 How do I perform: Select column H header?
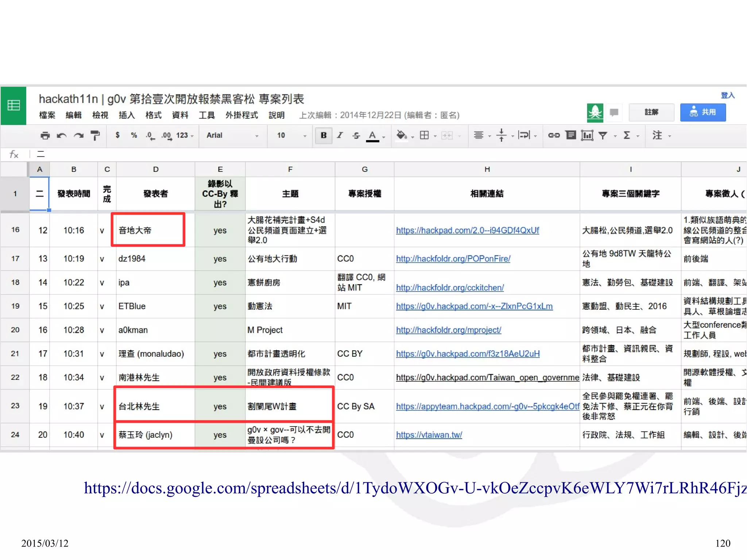point(487,169)
